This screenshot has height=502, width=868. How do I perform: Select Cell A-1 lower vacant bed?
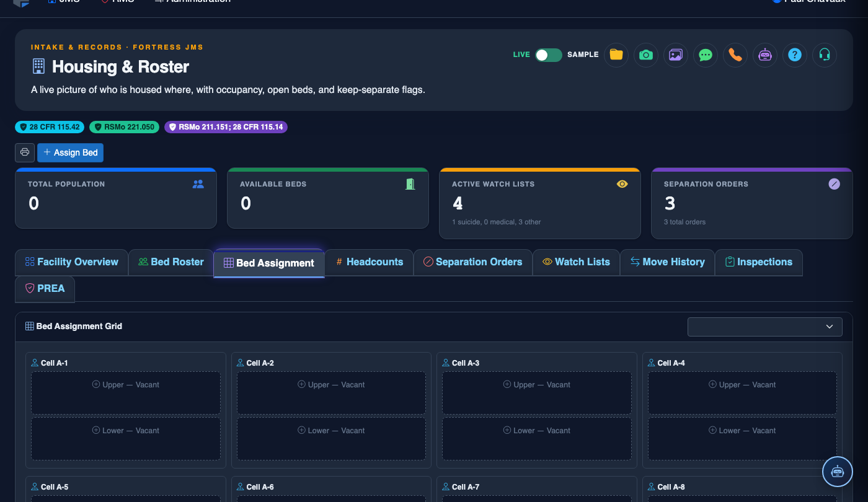pos(126,439)
